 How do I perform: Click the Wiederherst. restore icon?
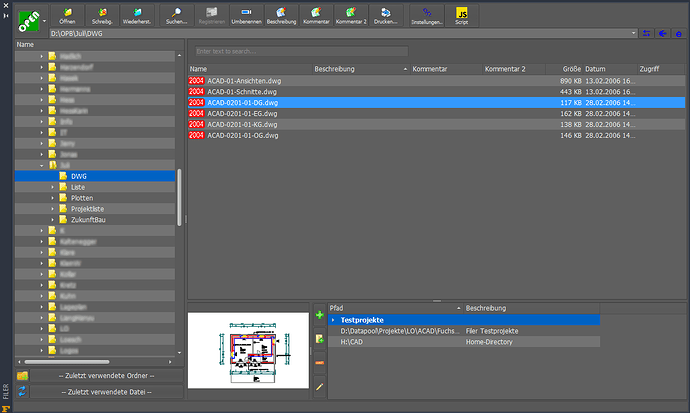click(x=138, y=14)
